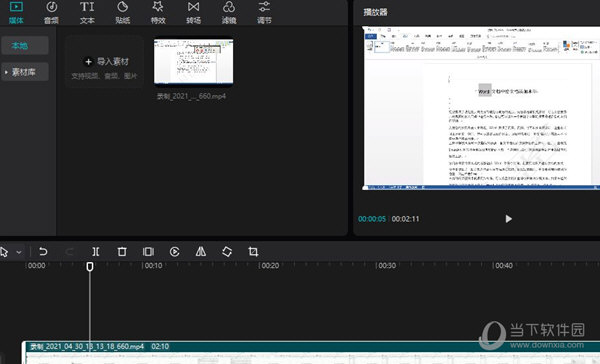
Task: Click the 00:30 mark on ruler
Action: [x=387, y=266]
